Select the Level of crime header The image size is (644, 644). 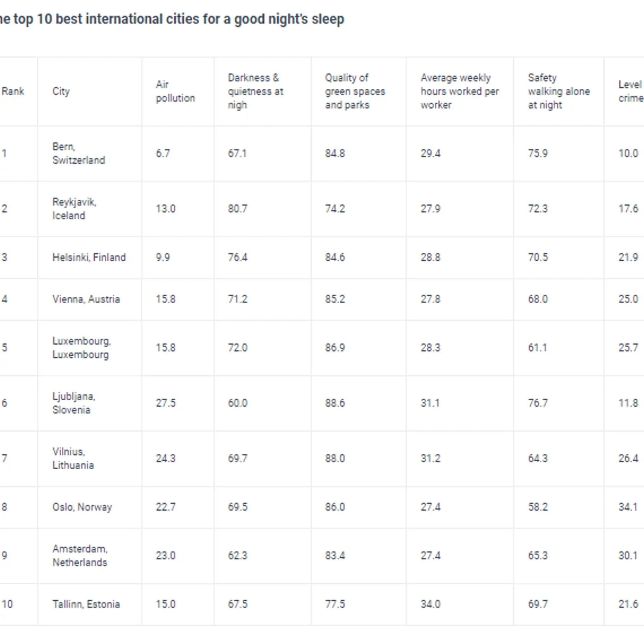(631, 91)
